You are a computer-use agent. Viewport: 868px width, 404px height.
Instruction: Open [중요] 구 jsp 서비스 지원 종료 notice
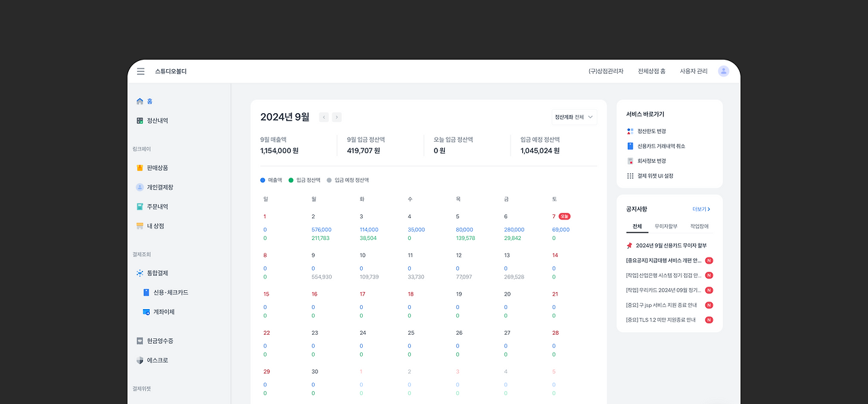pyautogui.click(x=661, y=305)
